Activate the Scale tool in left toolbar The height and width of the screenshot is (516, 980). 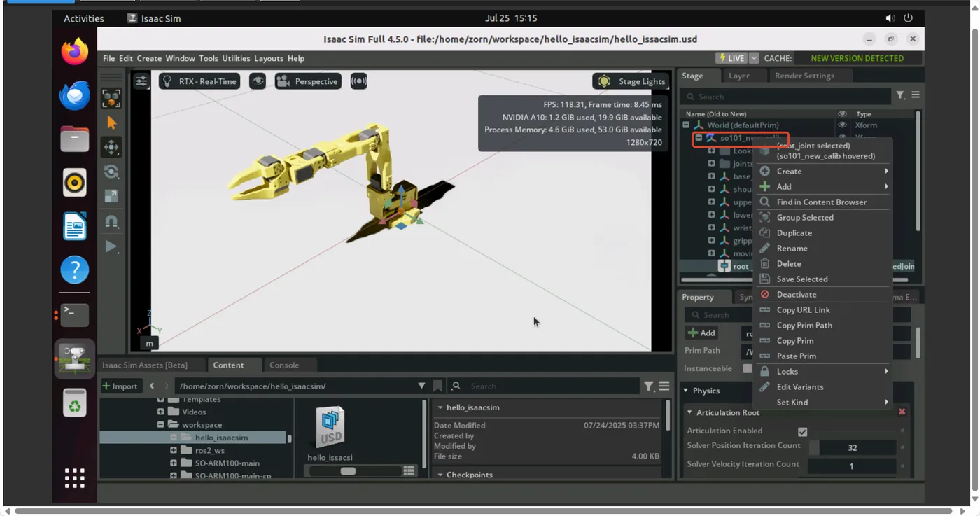[111, 197]
